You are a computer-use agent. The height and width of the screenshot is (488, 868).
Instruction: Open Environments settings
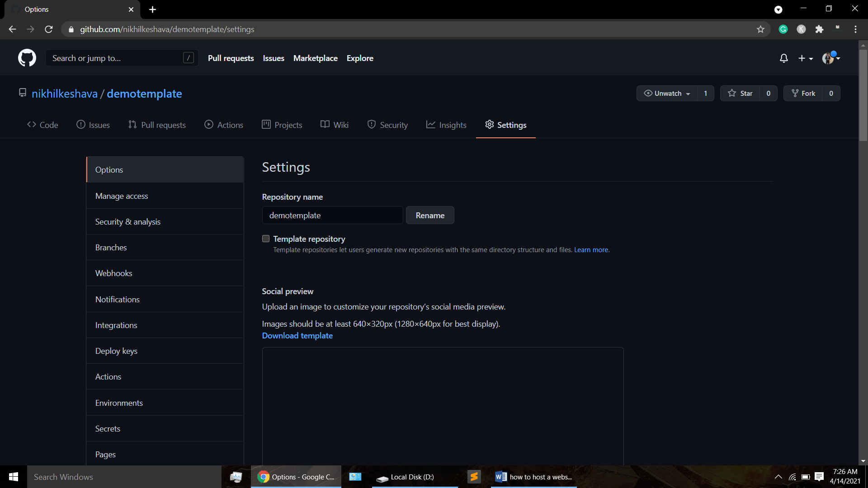pyautogui.click(x=165, y=403)
